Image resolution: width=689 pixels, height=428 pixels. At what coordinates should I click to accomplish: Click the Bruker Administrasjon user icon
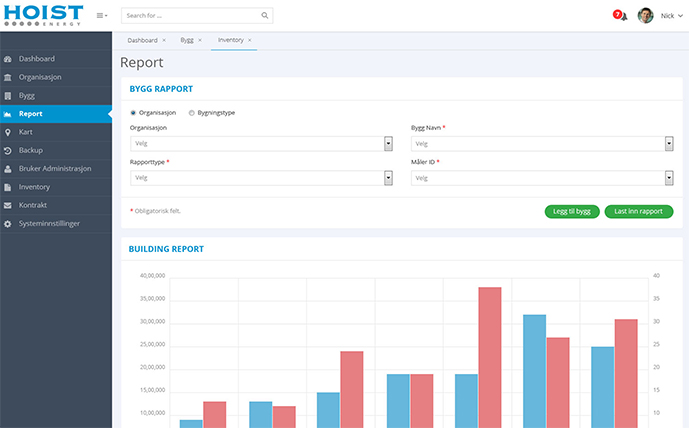coord(7,169)
